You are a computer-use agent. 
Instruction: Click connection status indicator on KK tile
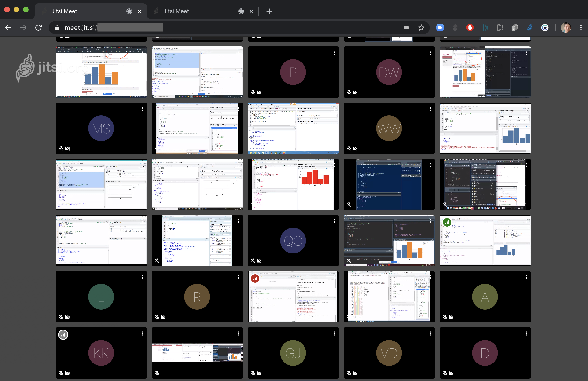(x=63, y=335)
